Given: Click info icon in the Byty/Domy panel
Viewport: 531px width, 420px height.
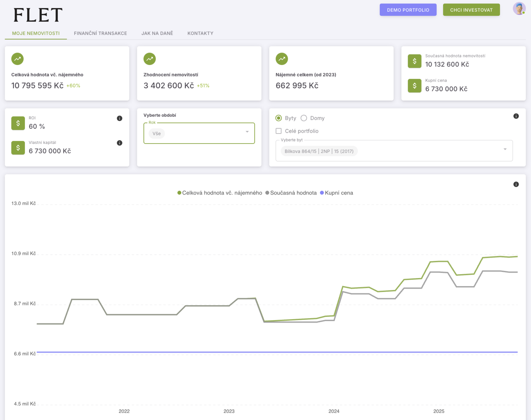Looking at the screenshot, I should 516,116.
